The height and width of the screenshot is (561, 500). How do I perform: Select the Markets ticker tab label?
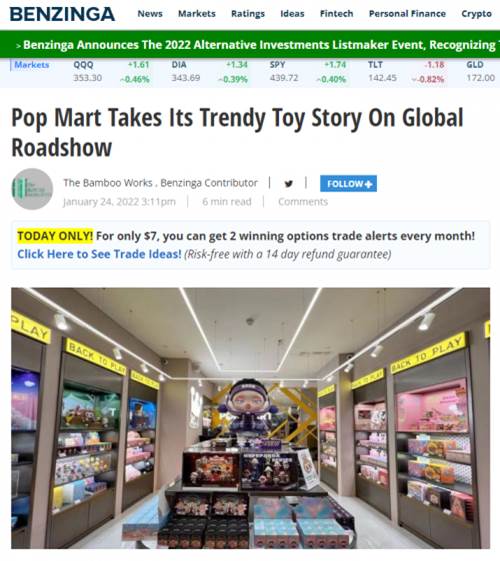pyautogui.click(x=31, y=65)
